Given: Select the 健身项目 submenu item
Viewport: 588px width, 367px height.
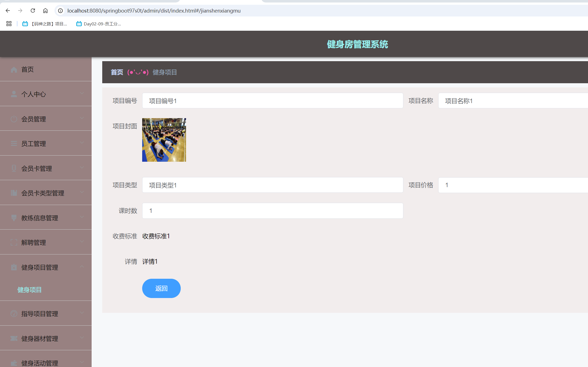Looking at the screenshot, I should (x=30, y=290).
